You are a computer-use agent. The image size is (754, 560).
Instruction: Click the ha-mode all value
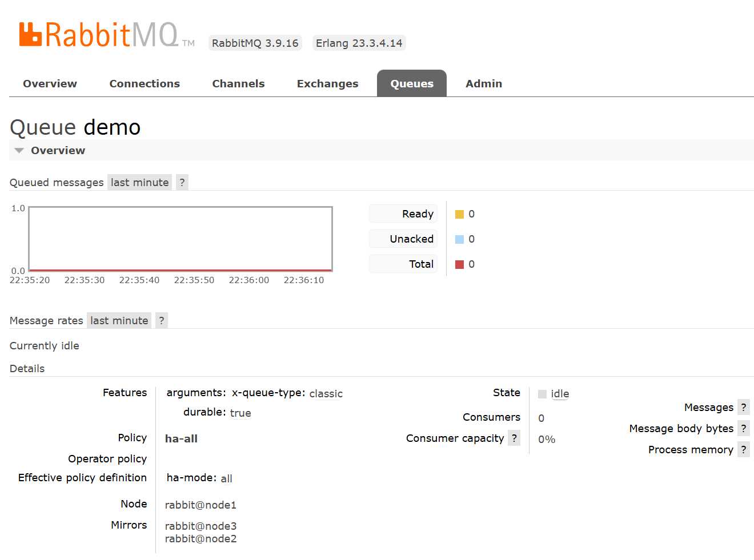tap(226, 478)
